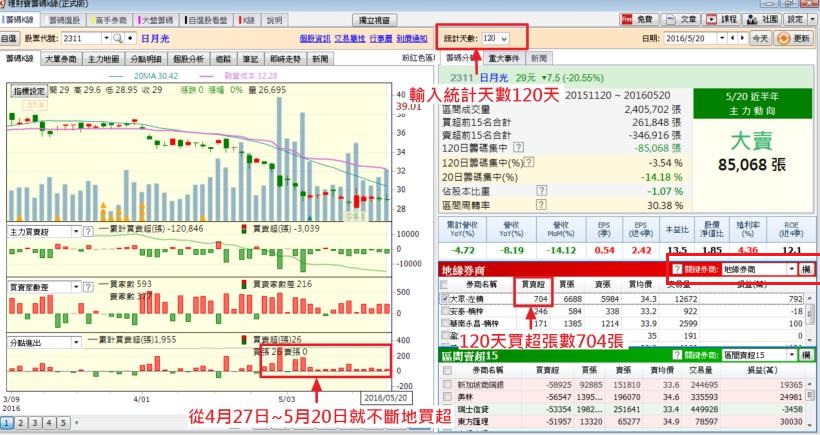The image size is (820, 435).
Task: Click the orange 更新 refresh button
Action: coord(794,39)
